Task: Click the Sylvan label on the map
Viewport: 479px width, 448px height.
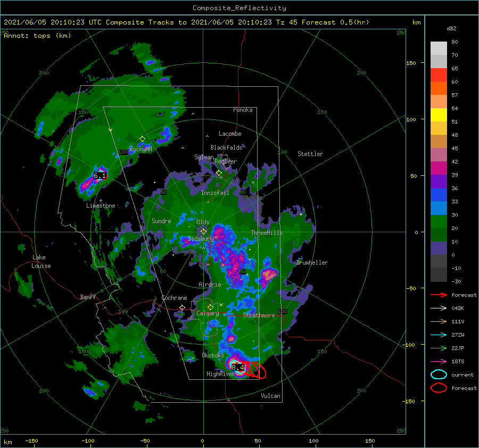Action: tap(204, 157)
